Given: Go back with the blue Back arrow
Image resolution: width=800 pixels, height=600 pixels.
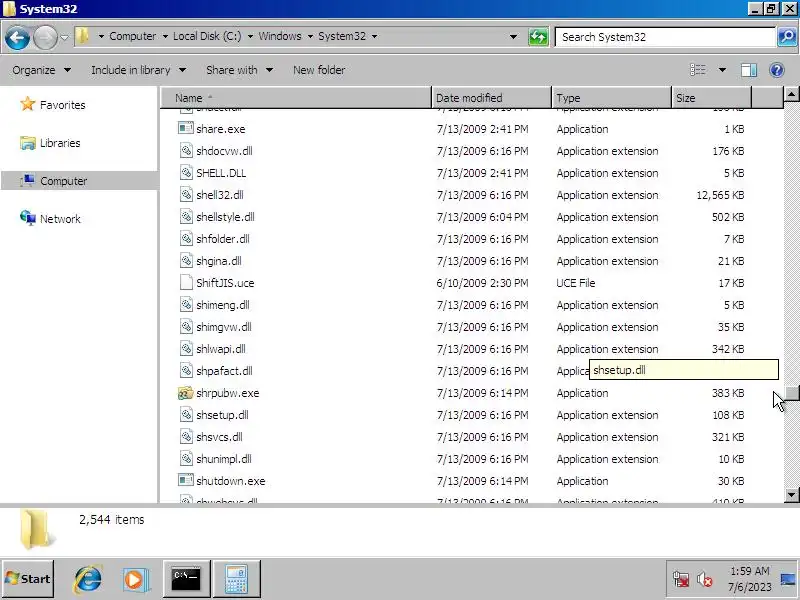Looking at the screenshot, I should [x=17, y=37].
